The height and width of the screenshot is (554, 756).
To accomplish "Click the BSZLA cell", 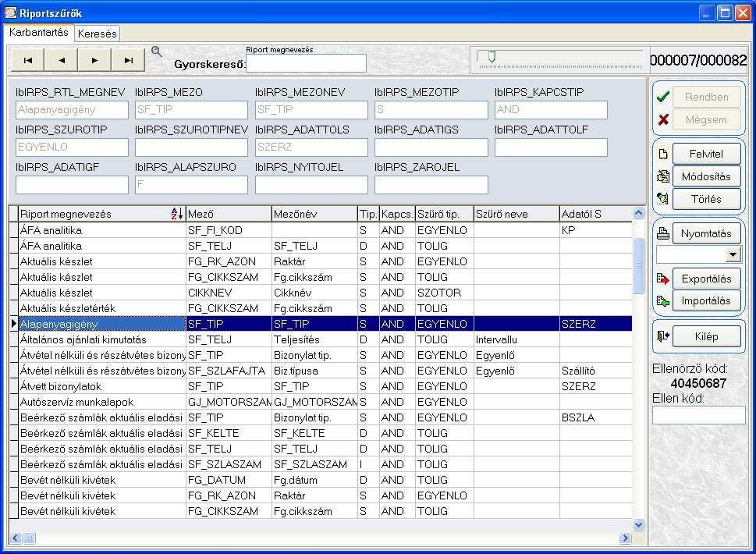I will point(595,417).
